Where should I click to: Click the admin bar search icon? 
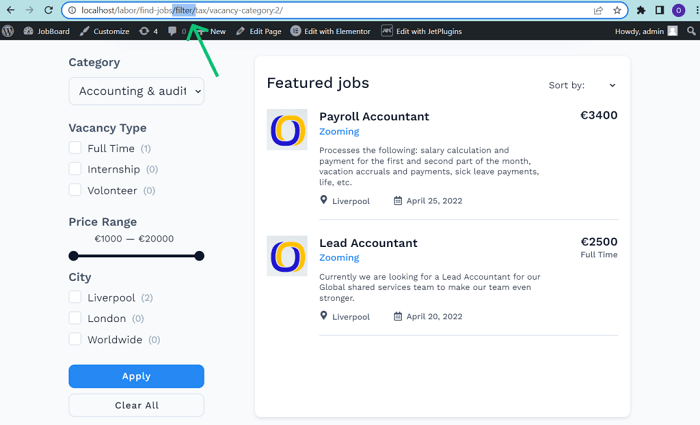pyautogui.click(x=692, y=31)
